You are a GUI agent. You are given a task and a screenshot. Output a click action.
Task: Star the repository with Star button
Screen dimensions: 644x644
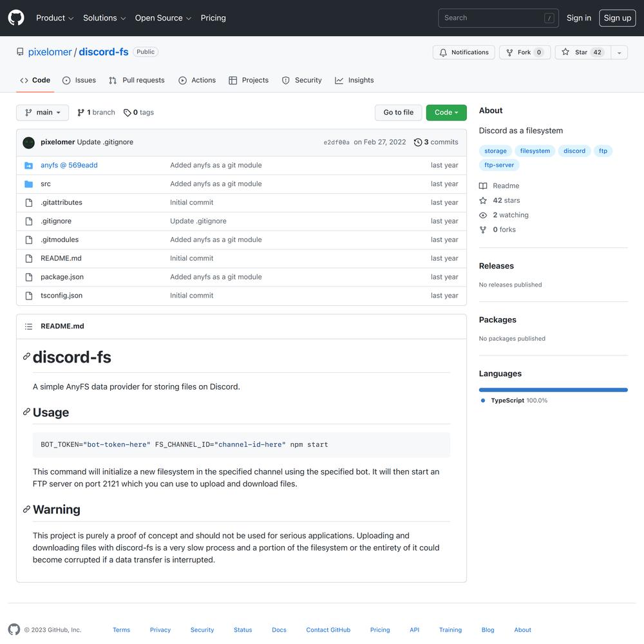click(x=583, y=53)
